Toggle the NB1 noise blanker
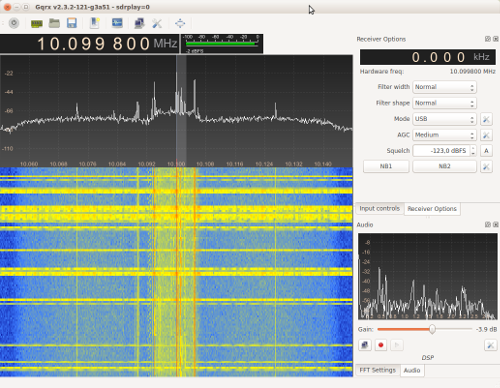 386,166
